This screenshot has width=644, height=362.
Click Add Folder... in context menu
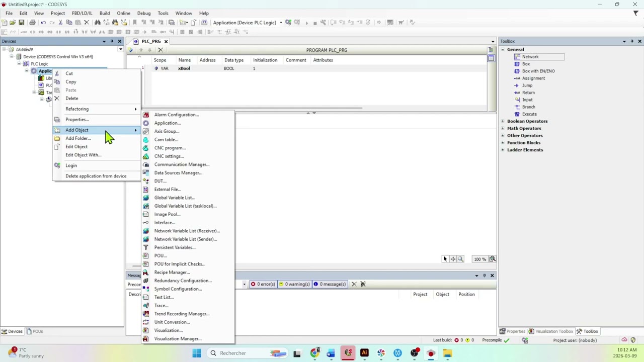[x=78, y=138]
